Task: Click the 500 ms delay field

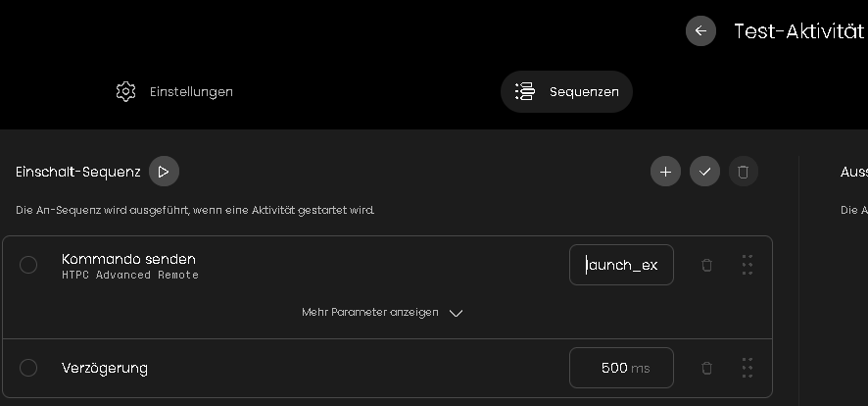Action: click(x=621, y=368)
